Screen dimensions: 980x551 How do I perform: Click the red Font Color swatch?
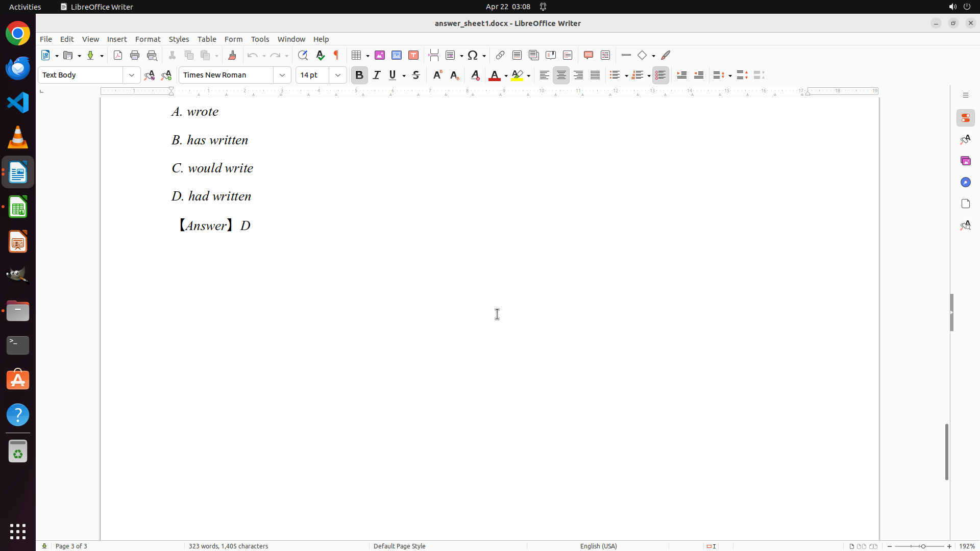pos(494,76)
